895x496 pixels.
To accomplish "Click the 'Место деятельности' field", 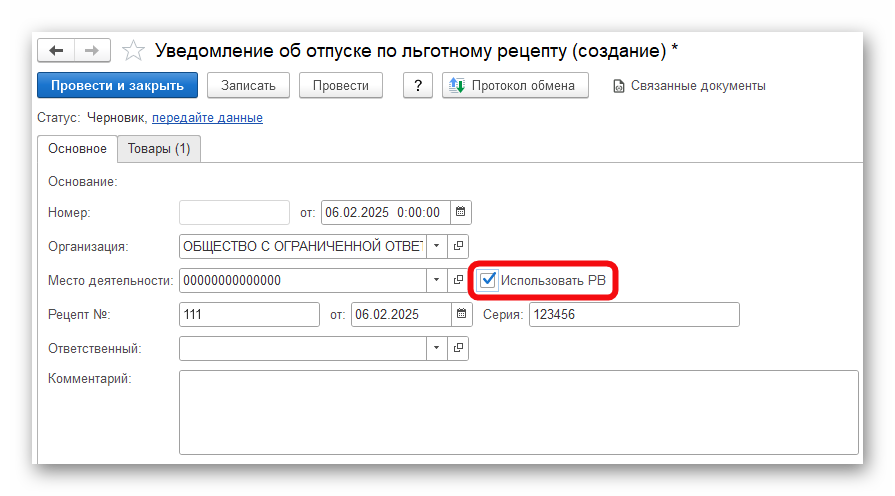I will click(x=303, y=281).
